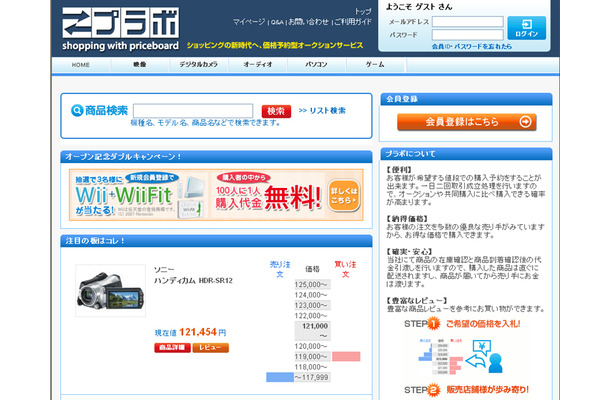Click the arrow icon on 会員登録はこちら
This screenshot has height=400, width=610.
pos(525,122)
